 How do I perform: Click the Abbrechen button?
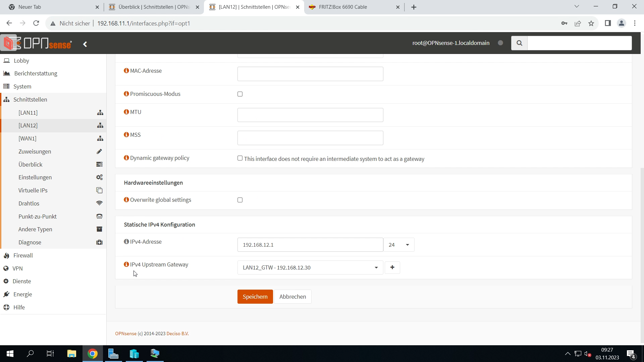pos(292,297)
